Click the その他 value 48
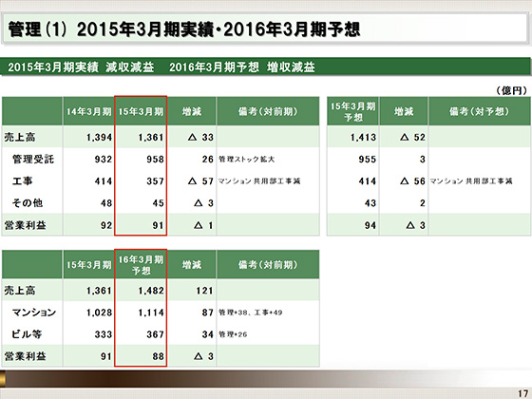Screen dimensions: 532x399 click(106, 203)
